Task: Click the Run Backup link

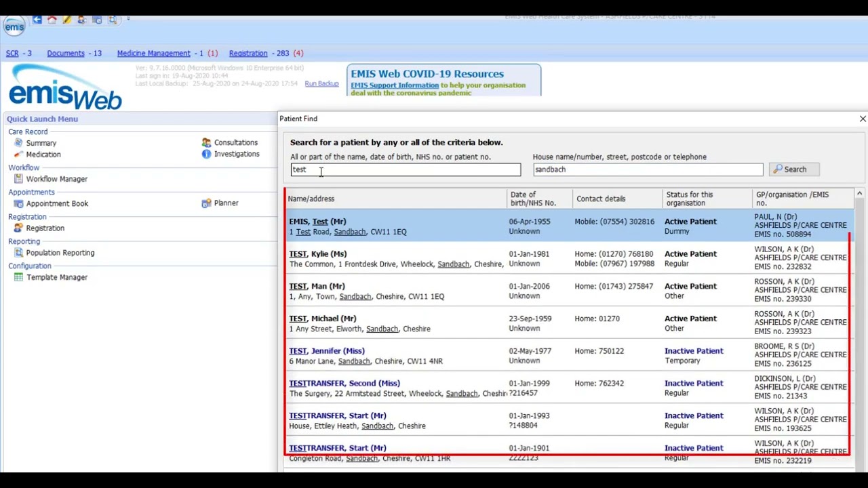Action: coord(321,83)
